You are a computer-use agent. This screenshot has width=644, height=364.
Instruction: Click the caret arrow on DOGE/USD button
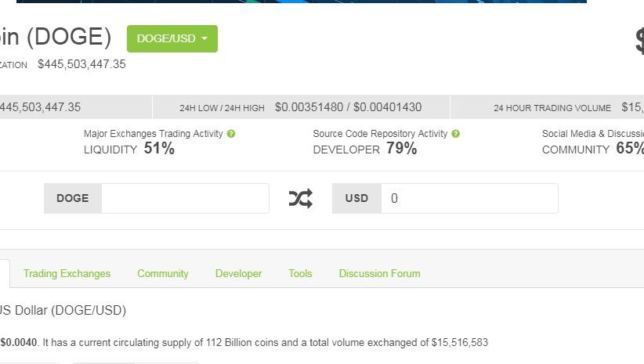pos(204,38)
